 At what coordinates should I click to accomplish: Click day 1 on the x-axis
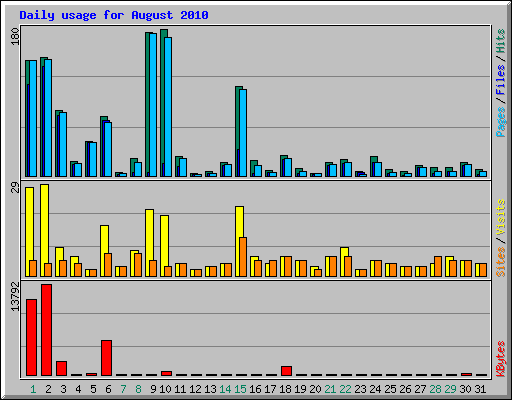(x=33, y=389)
